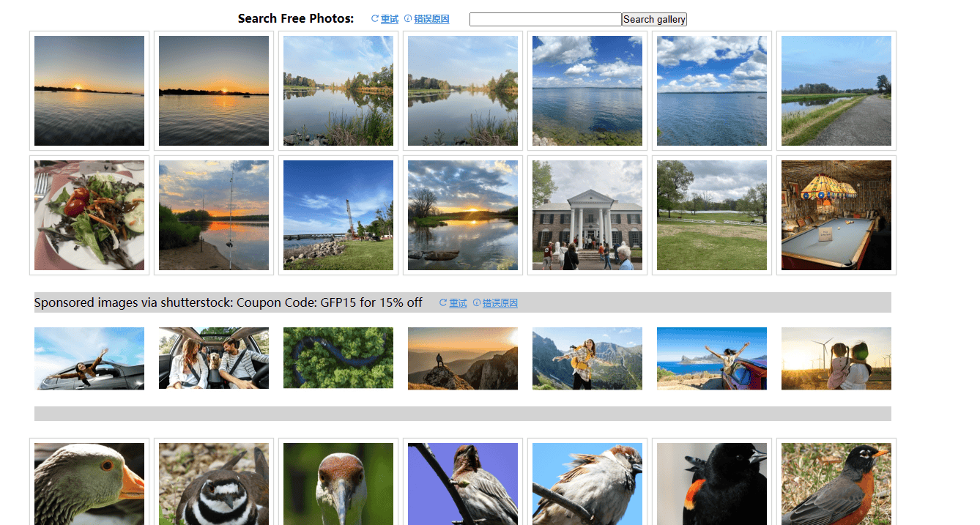Click the info icon before 错误原因 at top

pyautogui.click(x=407, y=18)
